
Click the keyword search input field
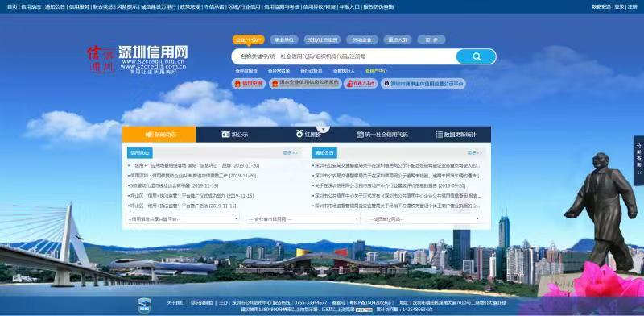345,56
